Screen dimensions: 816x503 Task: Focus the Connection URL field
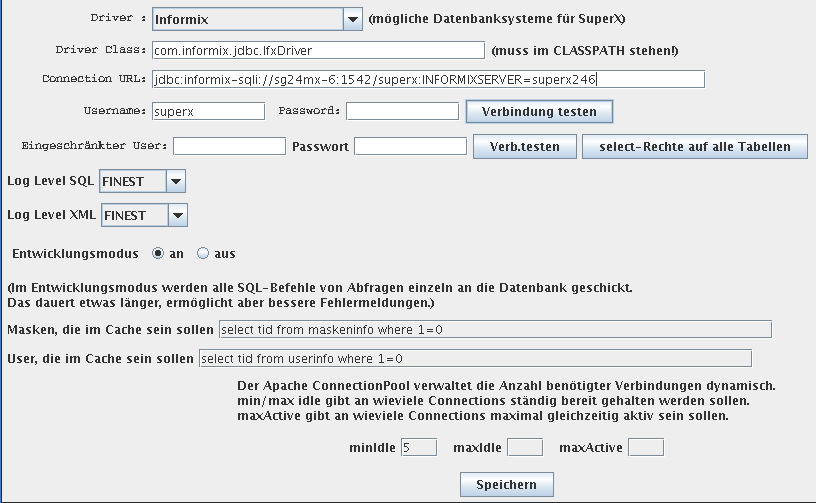coord(428,79)
